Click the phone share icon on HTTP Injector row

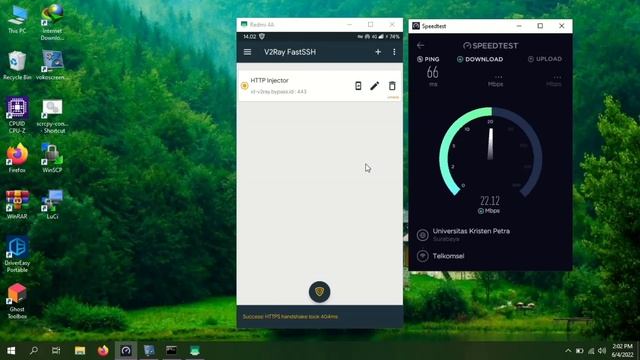click(358, 86)
